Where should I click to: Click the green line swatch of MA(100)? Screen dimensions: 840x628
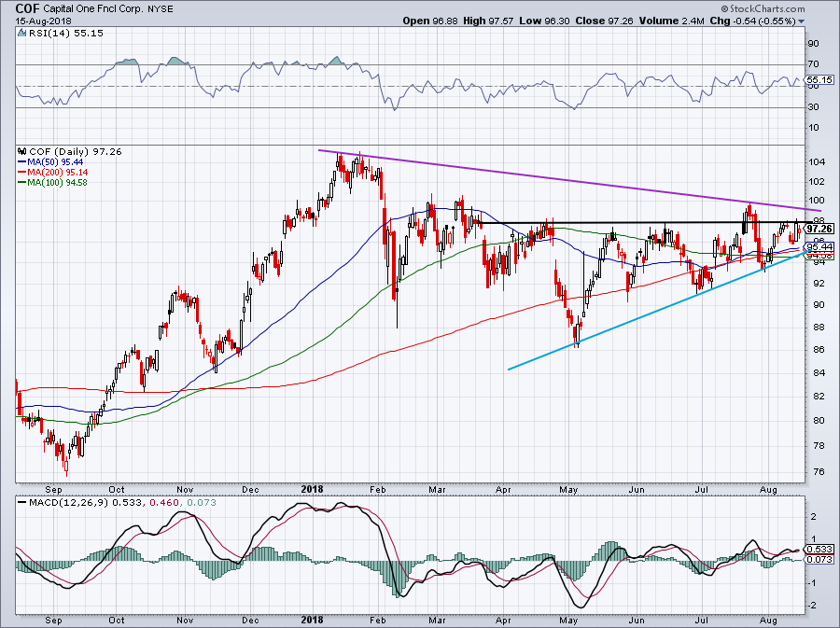click(22, 183)
